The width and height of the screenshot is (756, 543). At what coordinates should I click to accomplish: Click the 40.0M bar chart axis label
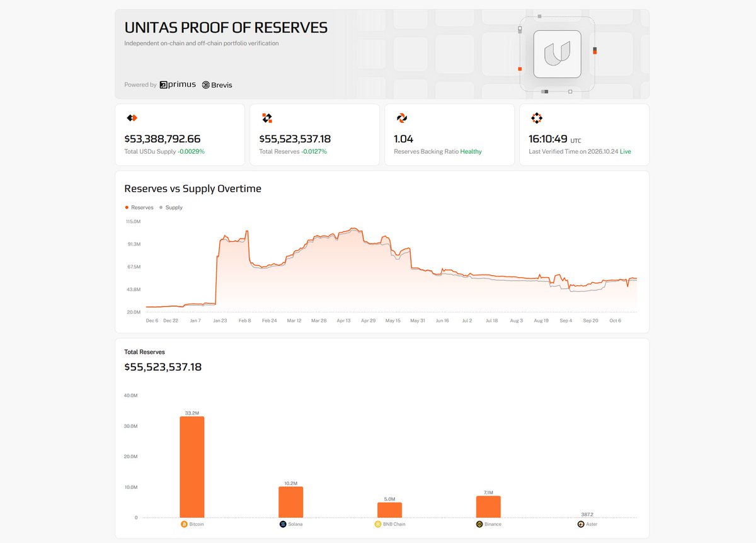pos(131,396)
